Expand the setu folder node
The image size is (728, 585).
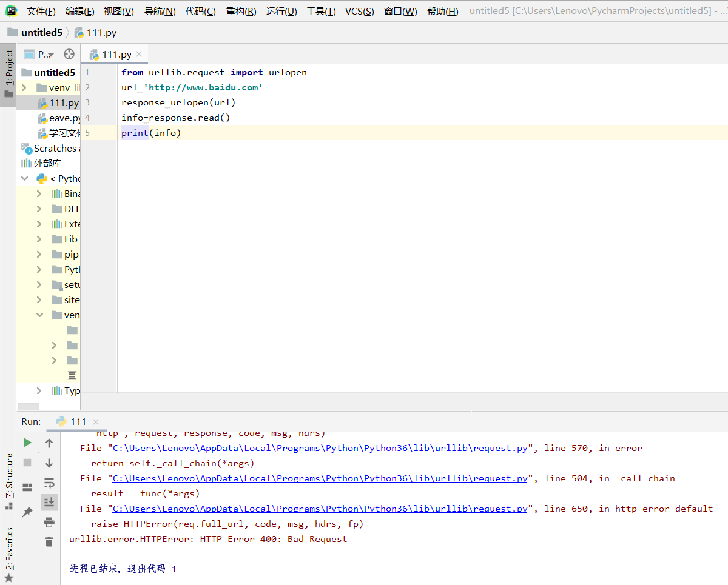coord(39,284)
